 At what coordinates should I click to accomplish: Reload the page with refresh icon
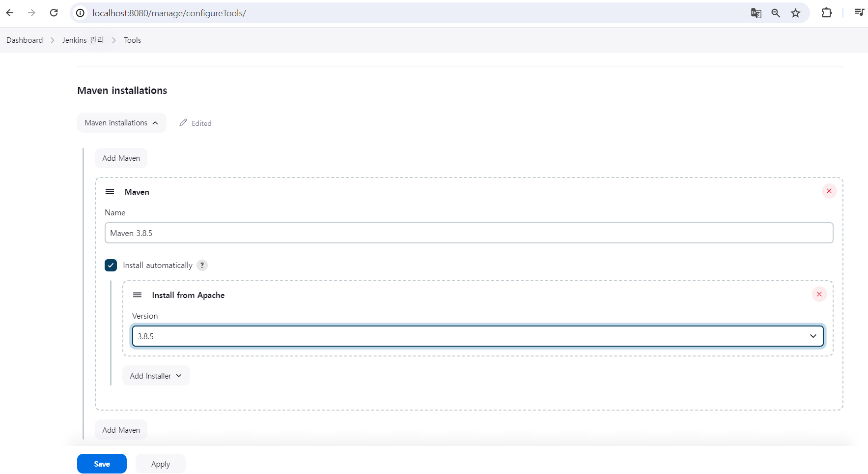[54, 13]
